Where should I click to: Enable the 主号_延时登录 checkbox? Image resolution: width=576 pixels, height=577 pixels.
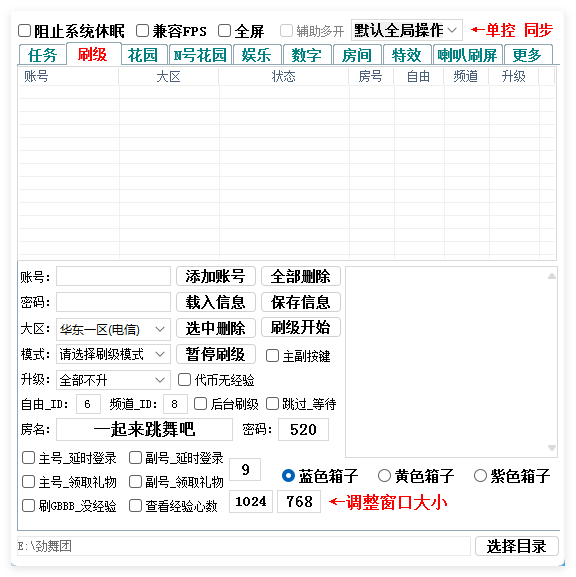point(29,458)
